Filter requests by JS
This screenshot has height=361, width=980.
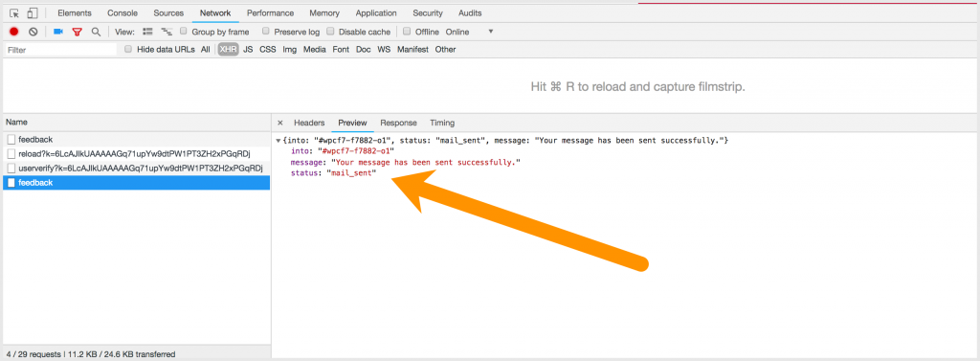coord(248,50)
